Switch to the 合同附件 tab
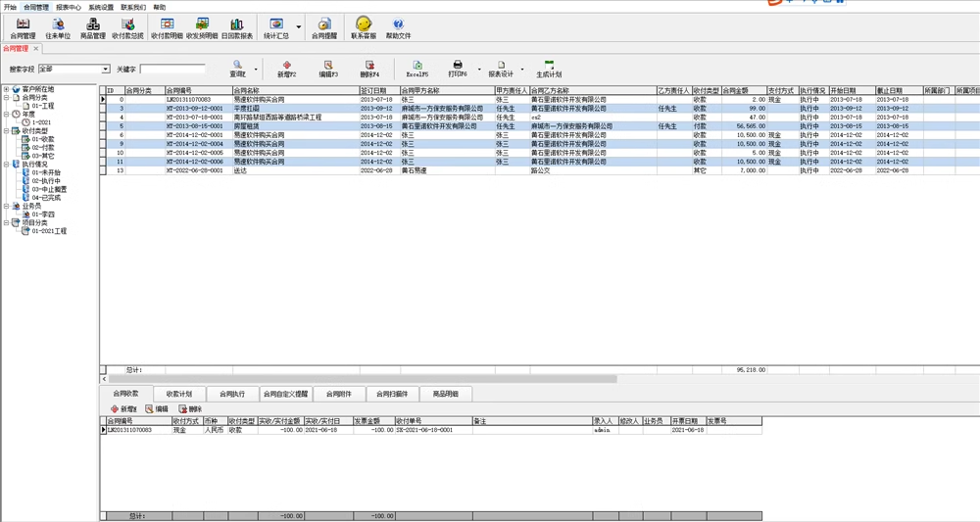The height and width of the screenshot is (522, 980). coord(338,394)
